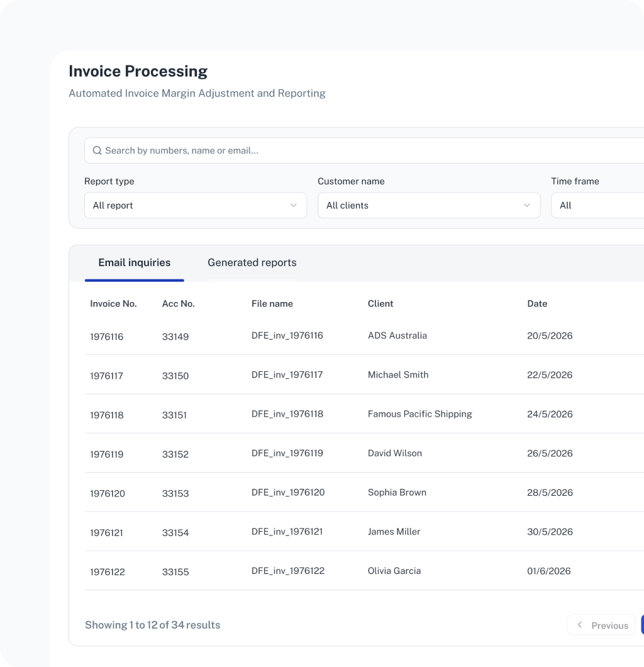
Task: Switch to Generated reports tab
Action: coord(252,262)
